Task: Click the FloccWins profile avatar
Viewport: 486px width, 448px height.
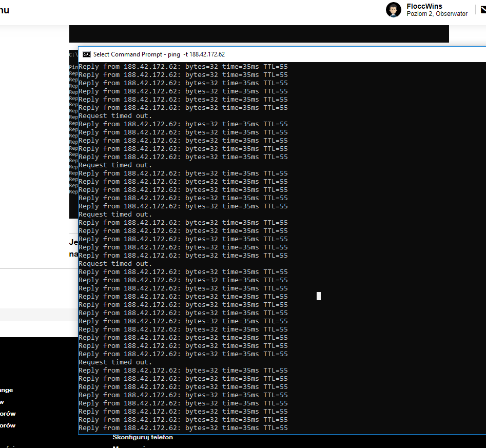Action: [394, 10]
